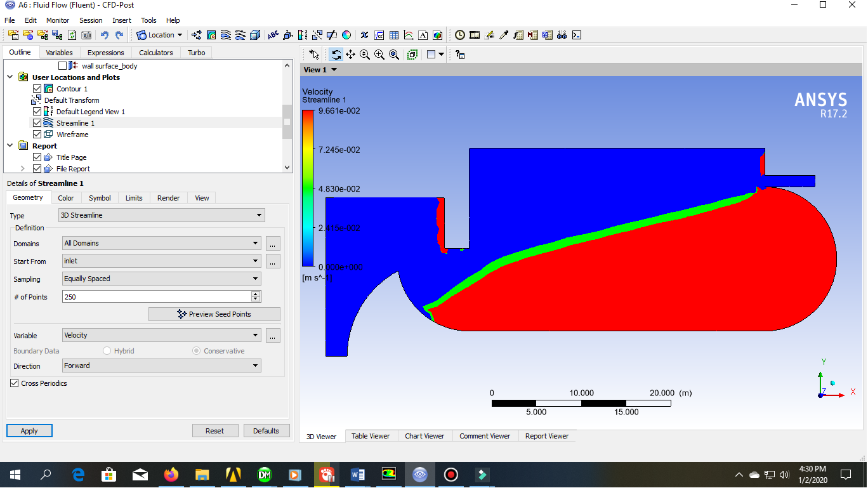Open the Insert menu
This screenshot has width=868, height=488.
121,20
